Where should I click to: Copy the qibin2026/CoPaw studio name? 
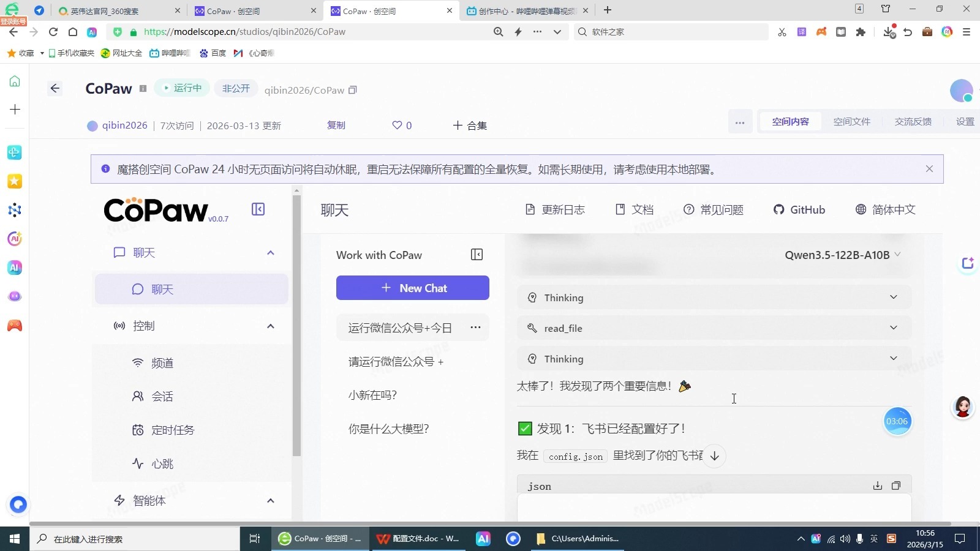pyautogui.click(x=353, y=90)
